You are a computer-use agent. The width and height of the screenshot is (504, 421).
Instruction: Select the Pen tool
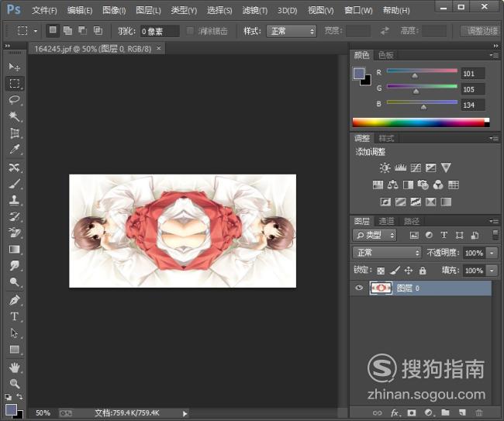pyautogui.click(x=14, y=300)
